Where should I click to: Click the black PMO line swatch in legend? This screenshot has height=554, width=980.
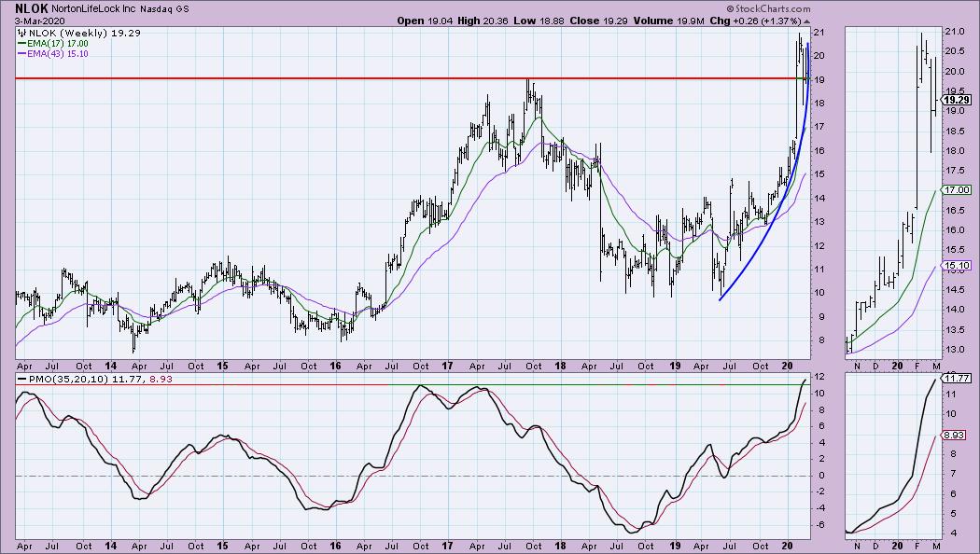pos(22,379)
